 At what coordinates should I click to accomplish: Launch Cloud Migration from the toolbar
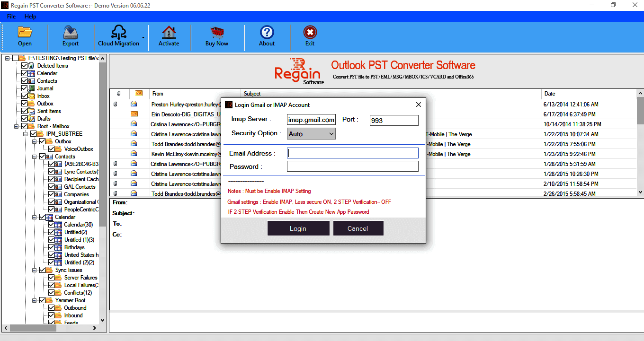pos(118,32)
